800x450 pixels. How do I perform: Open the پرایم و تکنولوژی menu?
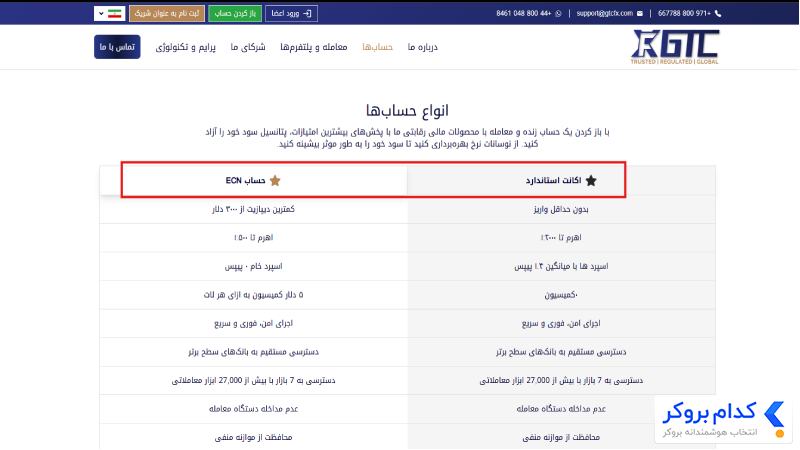[186, 47]
